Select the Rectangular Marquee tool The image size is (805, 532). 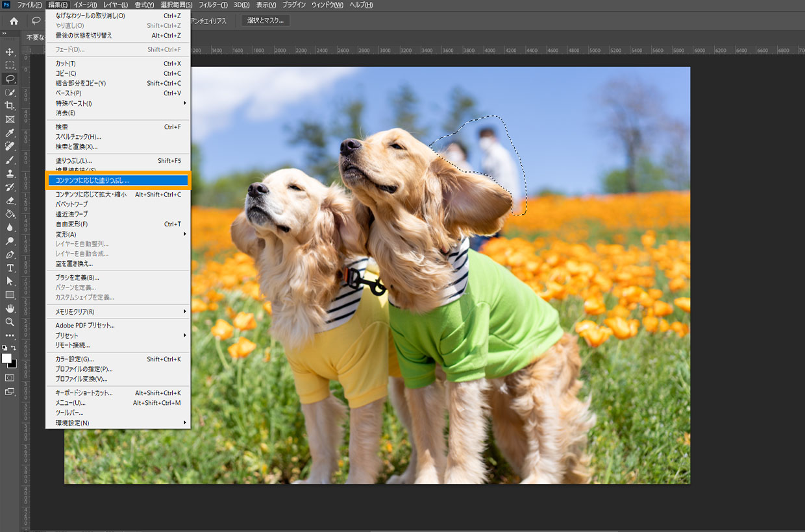click(x=10, y=66)
